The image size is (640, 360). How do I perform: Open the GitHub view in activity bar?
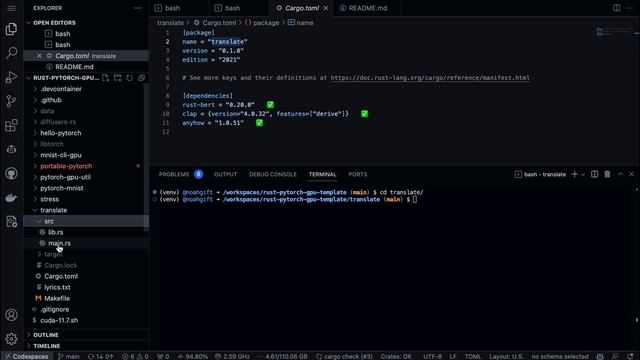pos(11,173)
